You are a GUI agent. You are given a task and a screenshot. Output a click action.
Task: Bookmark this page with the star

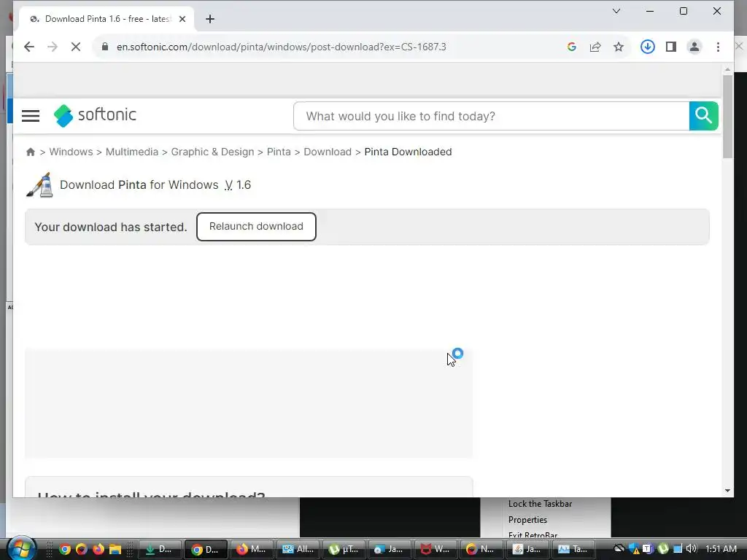pyautogui.click(x=619, y=47)
